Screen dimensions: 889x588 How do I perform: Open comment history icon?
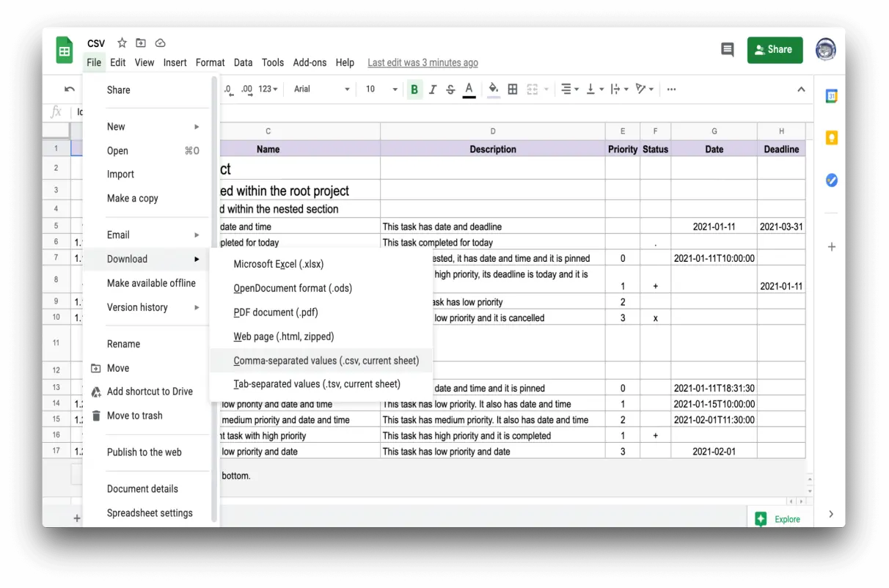(x=727, y=50)
